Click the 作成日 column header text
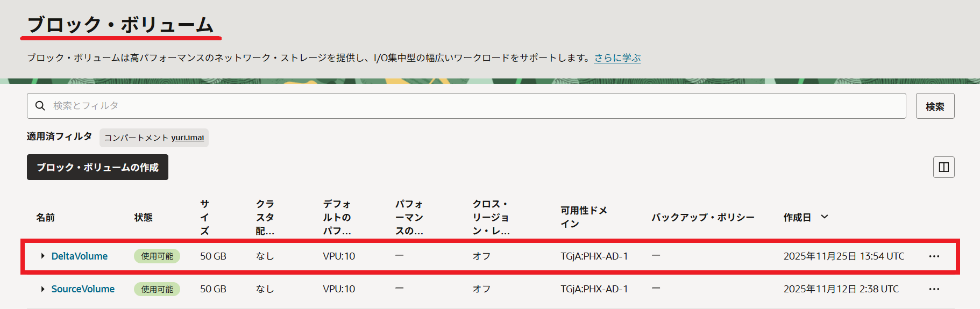This screenshot has height=309, width=980. point(797,217)
